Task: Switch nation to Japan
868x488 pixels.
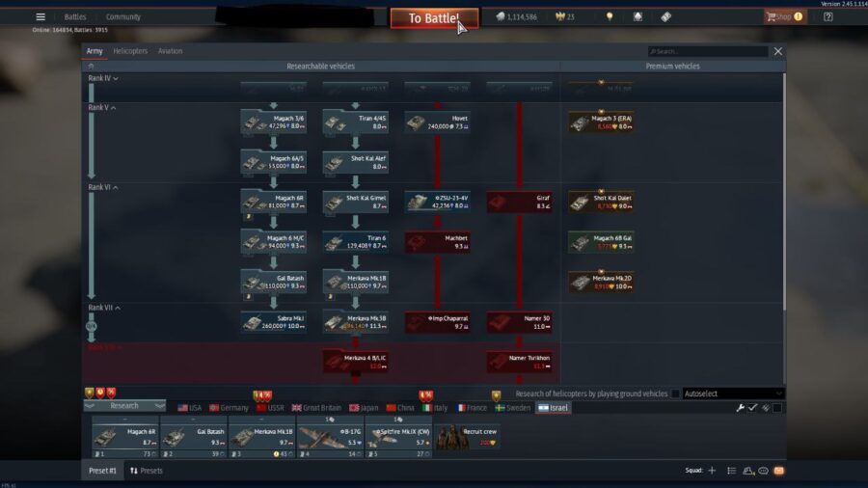Action: (x=364, y=408)
